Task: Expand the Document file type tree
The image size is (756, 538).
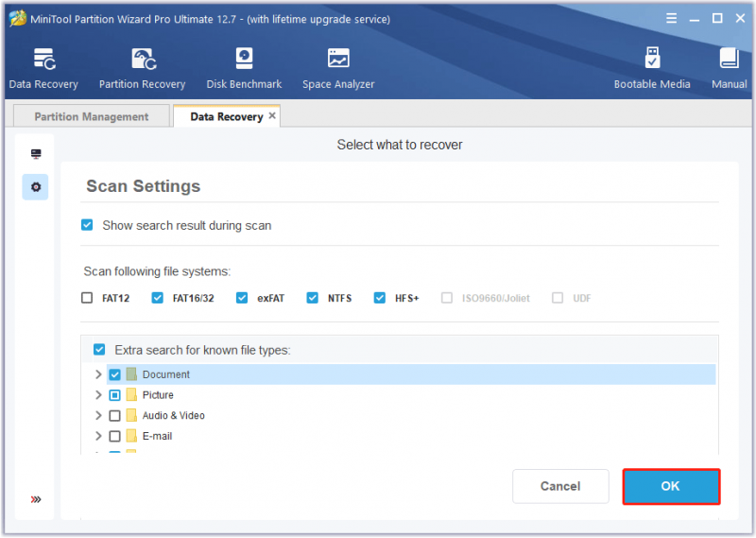Action: pos(98,374)
